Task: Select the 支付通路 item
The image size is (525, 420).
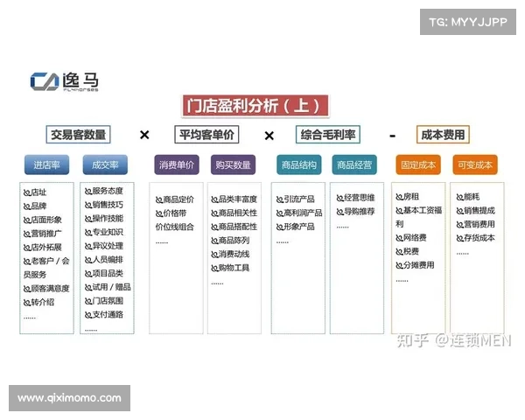Action: pyautogui.click(x=104, y=314)
